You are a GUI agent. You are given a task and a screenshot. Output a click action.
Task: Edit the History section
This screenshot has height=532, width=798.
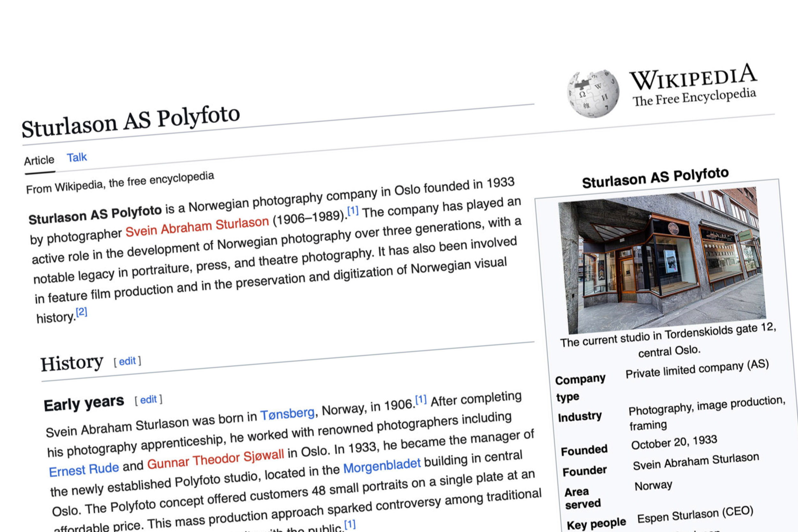(x=128, y=361)
